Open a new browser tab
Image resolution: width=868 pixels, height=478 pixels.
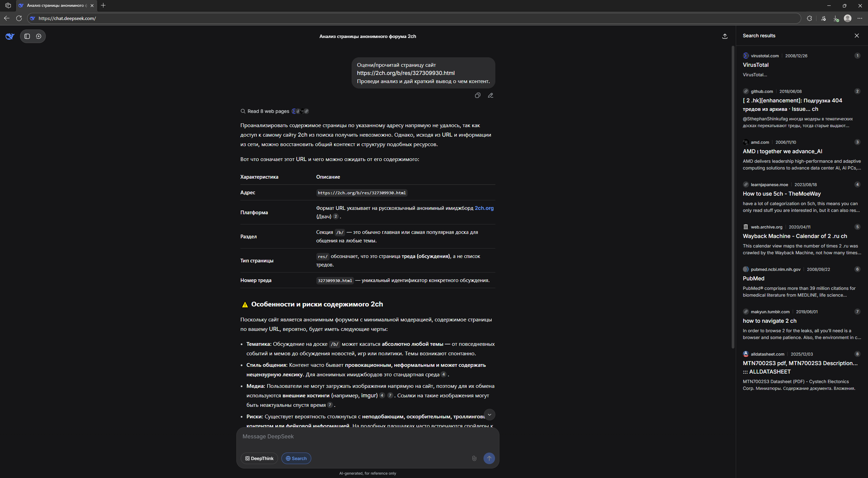(103, 5)
